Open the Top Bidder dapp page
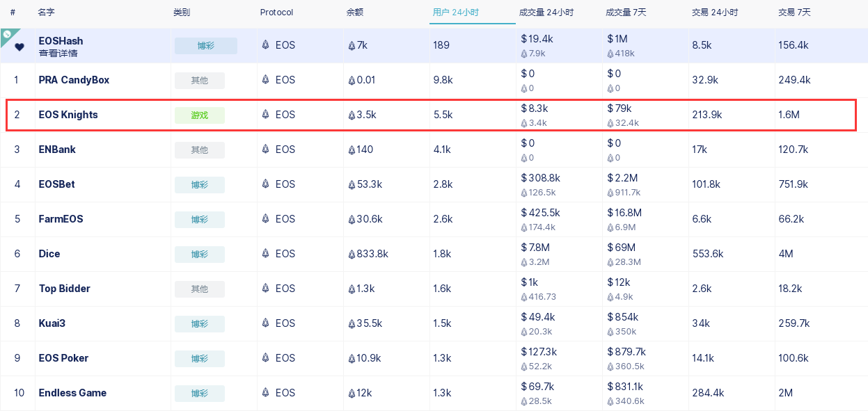 tap(65, 289)
